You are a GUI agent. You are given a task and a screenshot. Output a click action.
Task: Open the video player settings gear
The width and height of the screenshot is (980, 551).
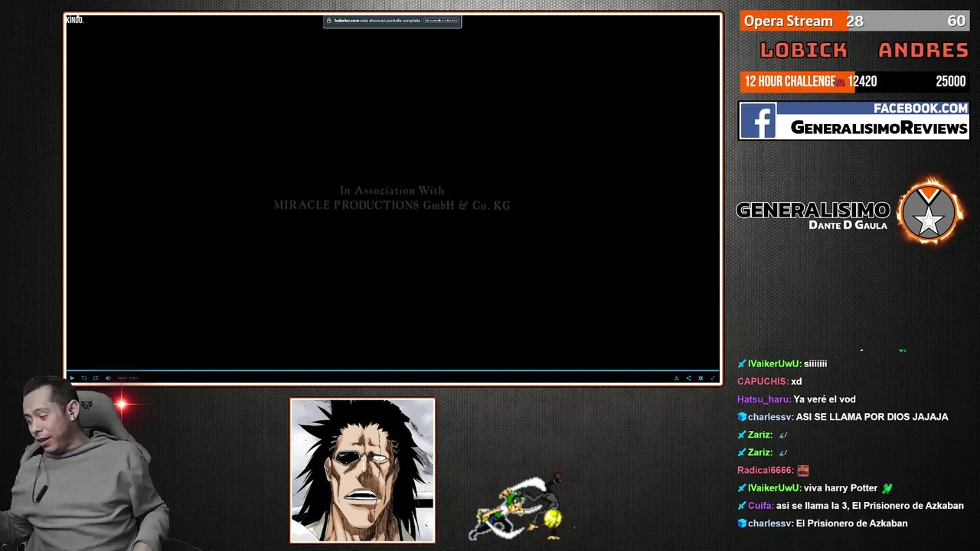(x=701, y=378)
